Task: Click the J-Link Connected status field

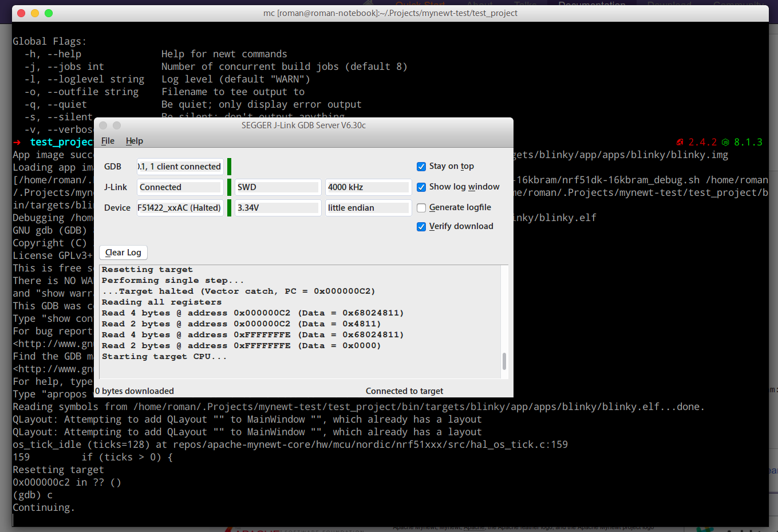Action: point(180,187)
